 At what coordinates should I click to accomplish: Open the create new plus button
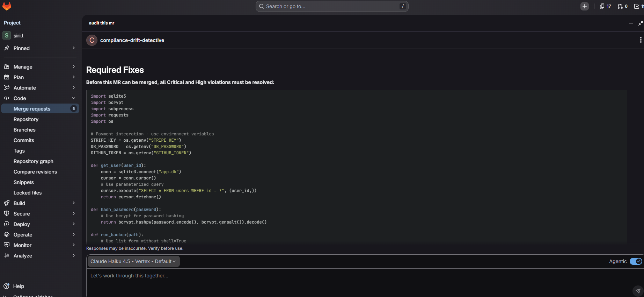[x=585, y=6]
